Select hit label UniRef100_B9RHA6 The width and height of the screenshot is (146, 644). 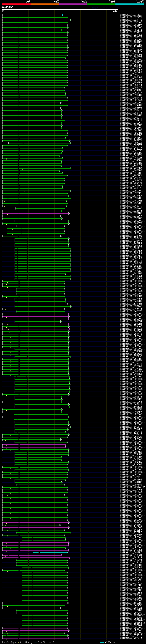click(x=131, y=22)
